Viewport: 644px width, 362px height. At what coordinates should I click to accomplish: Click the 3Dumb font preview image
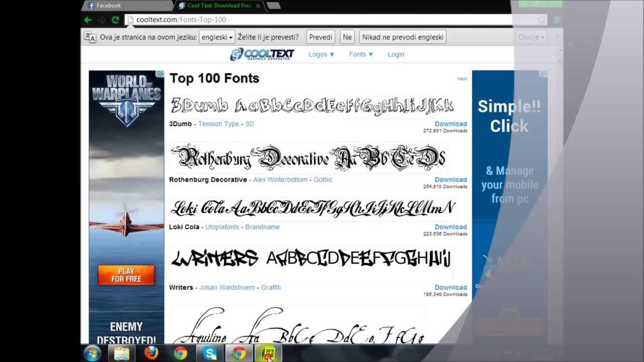(x=312, y=106)
